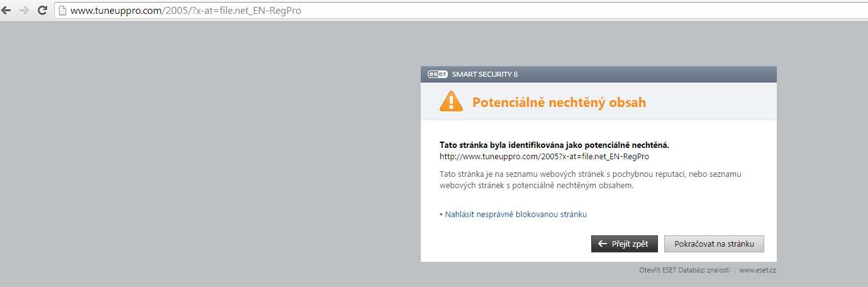Viewport: 868px width, 287px height.
Task: Open 'Otevřít ESET Databázi znalostí' link
Action: click(684, 270)
